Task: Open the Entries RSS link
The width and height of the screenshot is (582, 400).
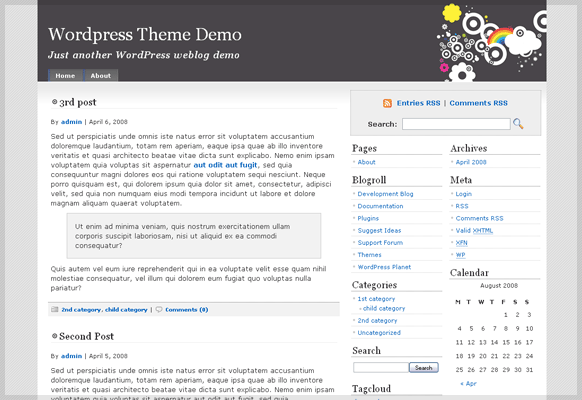Action: click(418, 103)
